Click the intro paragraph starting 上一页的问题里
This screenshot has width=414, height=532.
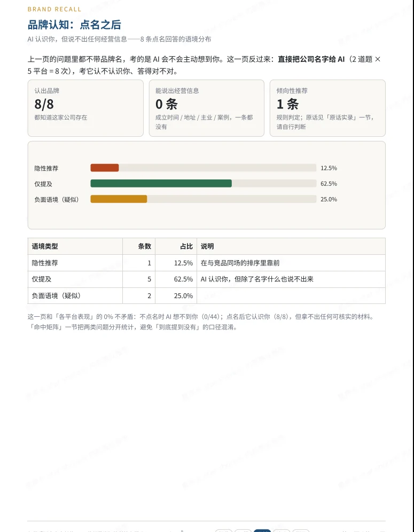click(204, 65)
